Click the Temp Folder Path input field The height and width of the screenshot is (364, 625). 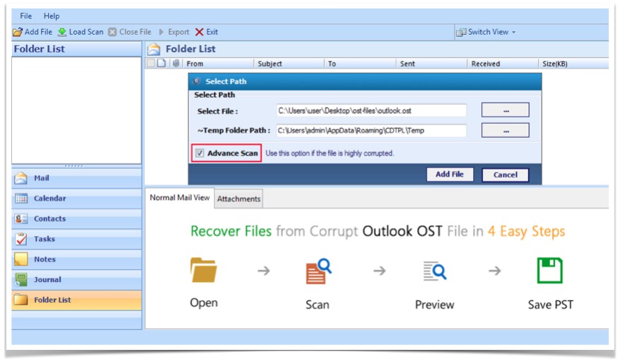[370, 131]
